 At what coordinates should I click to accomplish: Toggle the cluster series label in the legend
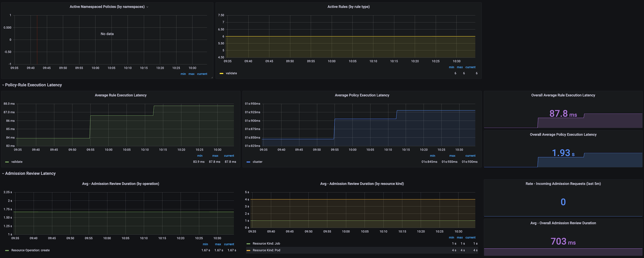click(x=258, y=162)
